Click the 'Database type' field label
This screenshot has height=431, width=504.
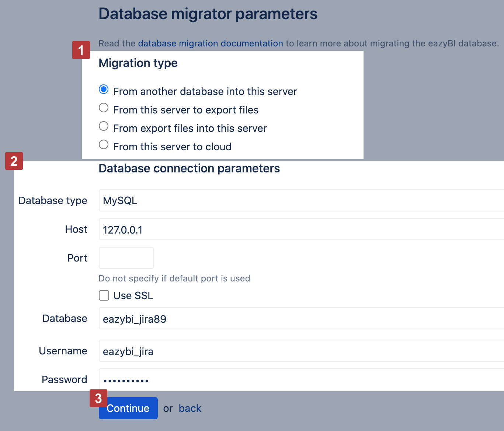53,201
